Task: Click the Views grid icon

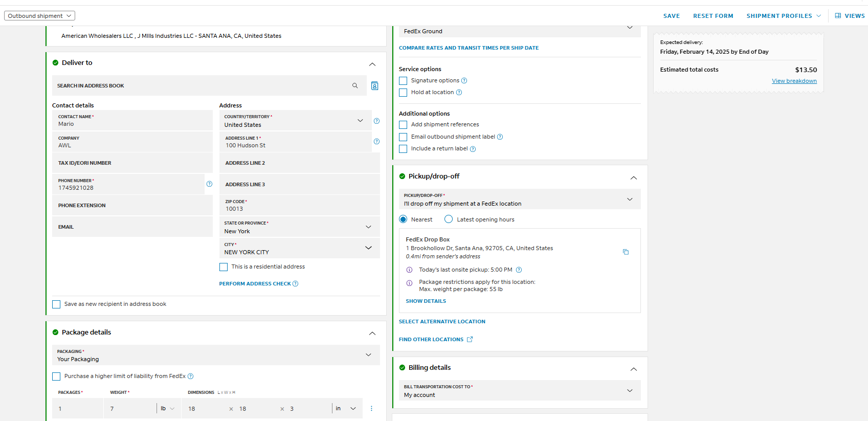Action: [838, 16]
